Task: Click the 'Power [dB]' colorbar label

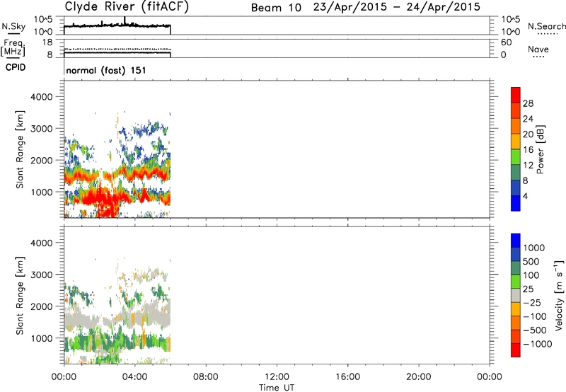Action: (541, 149)
